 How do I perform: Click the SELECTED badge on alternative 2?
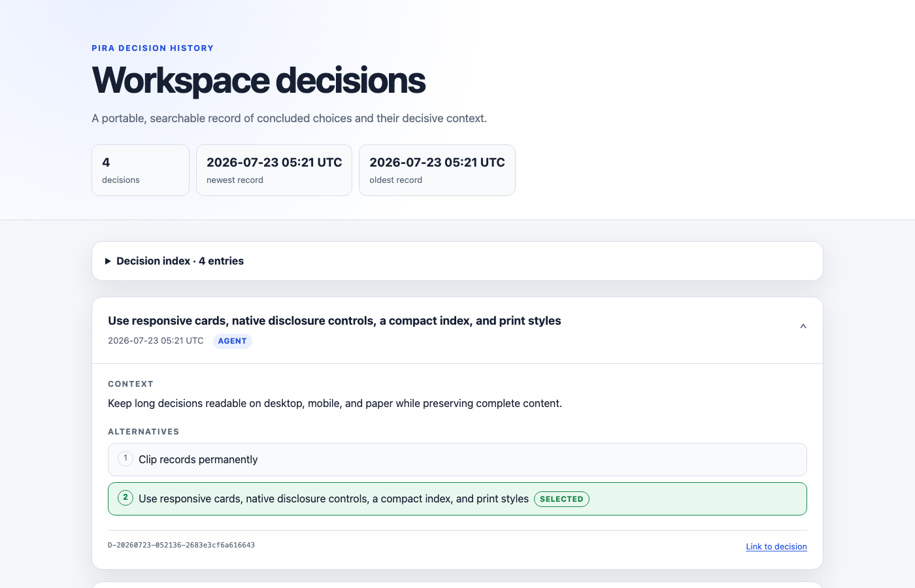coord(561,499)
